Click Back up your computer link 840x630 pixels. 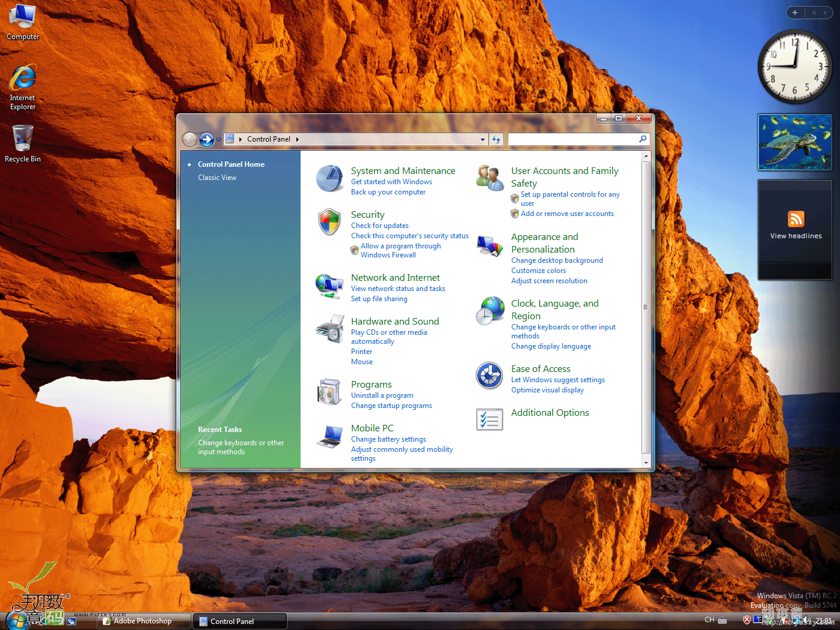click(x=388, y=192)
